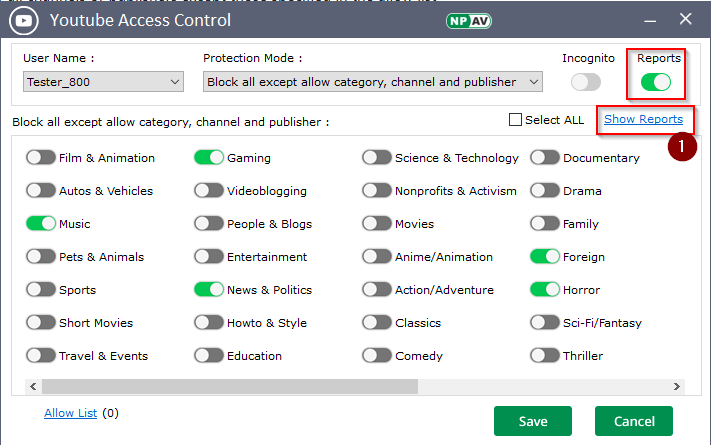Close the Youtube Access Control window
The image size is (712, 445).
tap(686, 19)
